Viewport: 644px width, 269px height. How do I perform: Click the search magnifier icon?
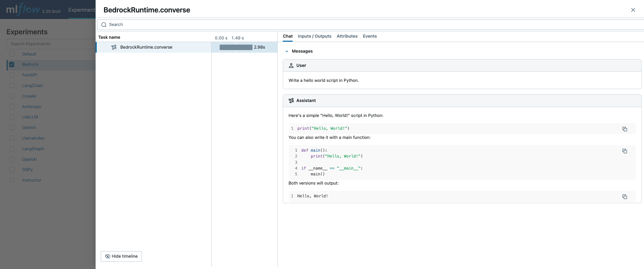104,24
